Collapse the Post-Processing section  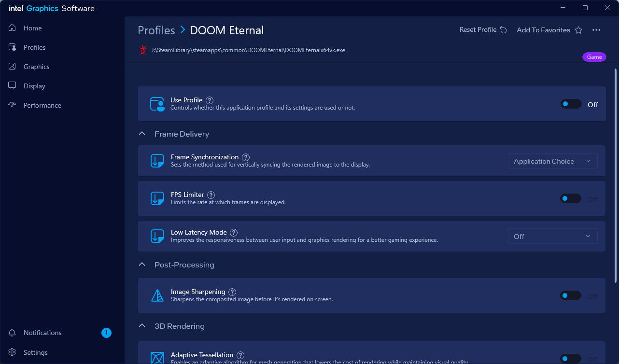tap(142, 265)
